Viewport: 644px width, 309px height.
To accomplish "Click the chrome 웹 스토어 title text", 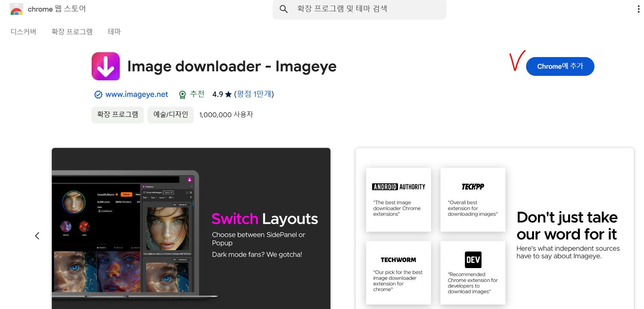I will pyautogui.click(x=57, y=9).
